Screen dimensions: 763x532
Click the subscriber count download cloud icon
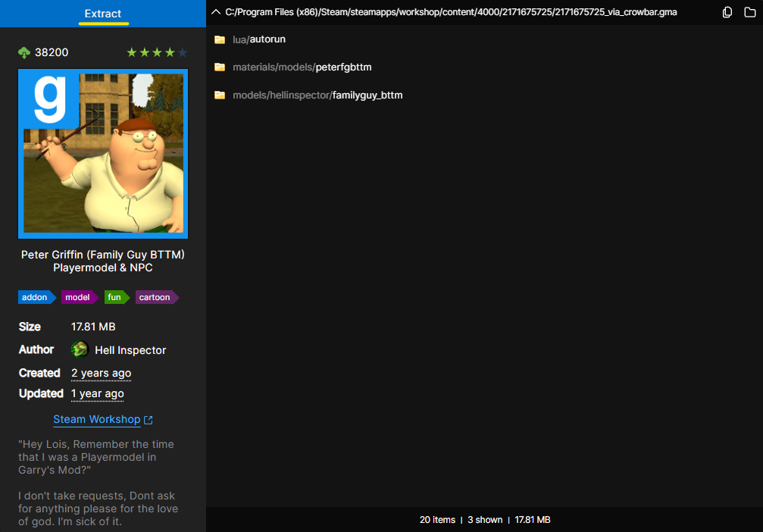pyautogui.click(x=24, y=52)
